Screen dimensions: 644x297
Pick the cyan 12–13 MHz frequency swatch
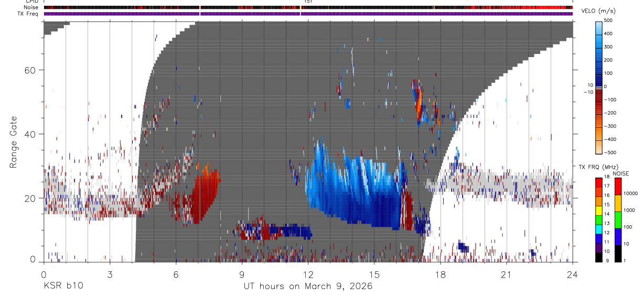pos(598,229)
